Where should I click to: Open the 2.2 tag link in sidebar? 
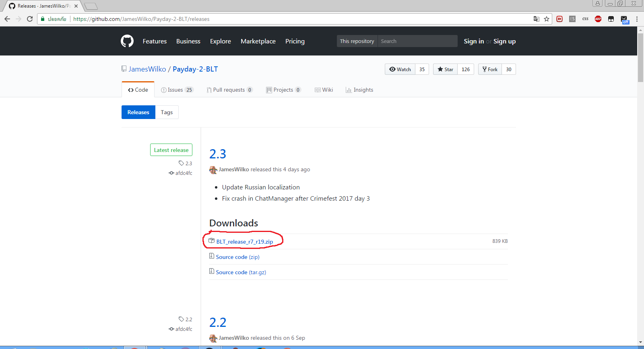(x=186, y=319)
